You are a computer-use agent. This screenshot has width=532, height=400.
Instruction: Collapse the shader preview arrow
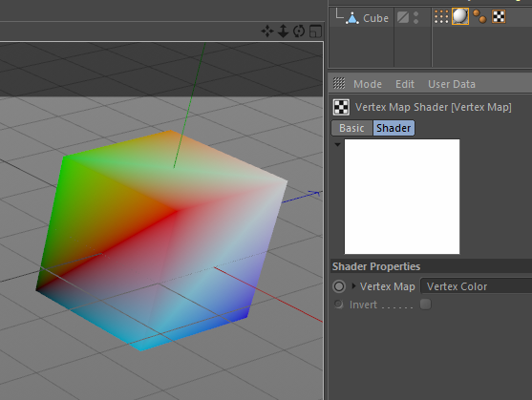[x=337, y=144]
